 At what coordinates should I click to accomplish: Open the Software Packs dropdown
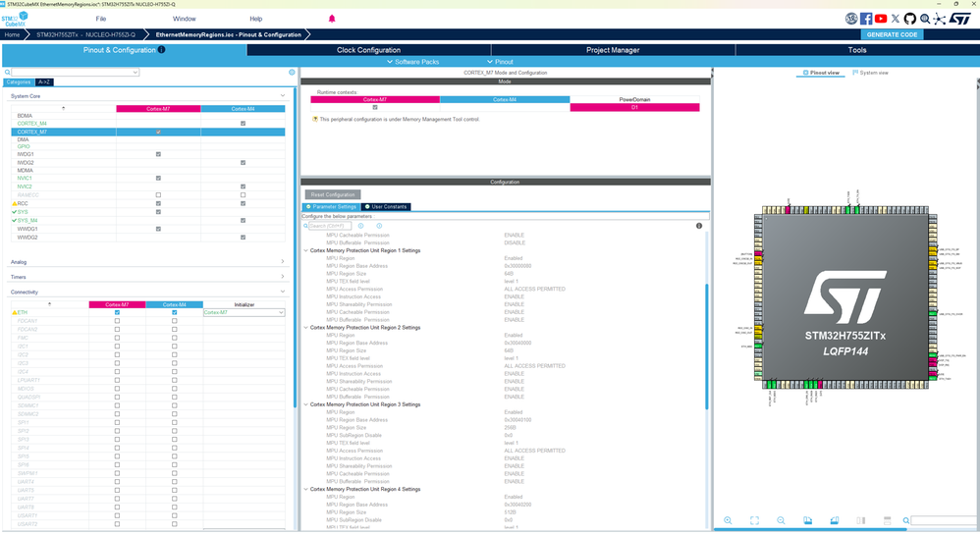413,62
